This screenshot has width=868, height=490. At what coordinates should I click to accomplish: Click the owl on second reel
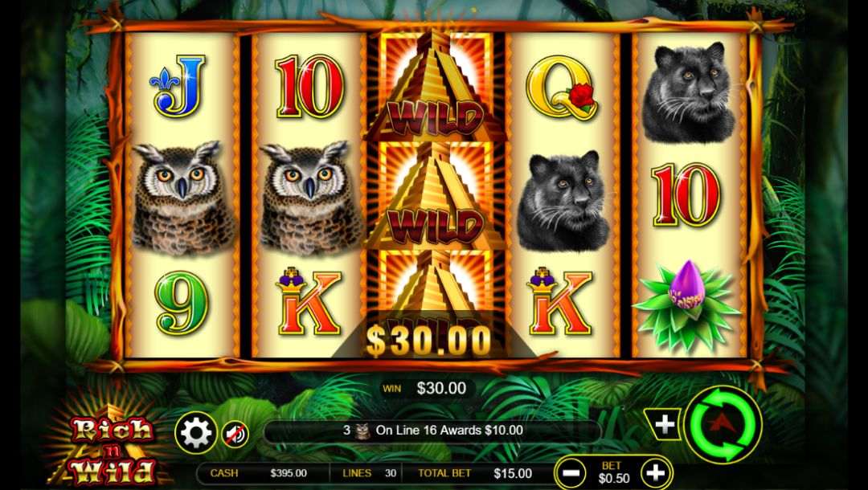coord(310,198)
